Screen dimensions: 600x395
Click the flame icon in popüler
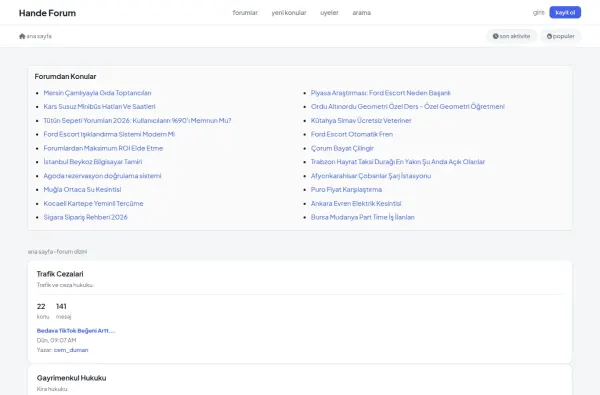point(549,36)
